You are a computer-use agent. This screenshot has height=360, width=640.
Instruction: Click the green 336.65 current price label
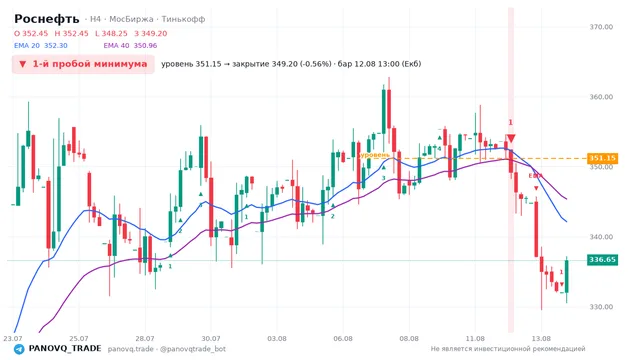click(x=602, y=260)
